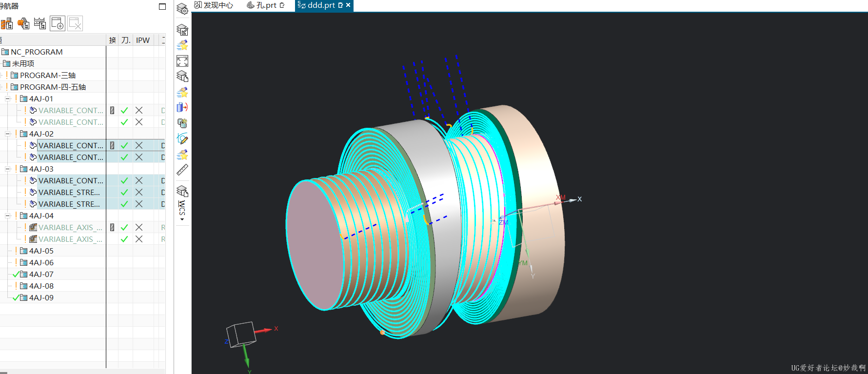The image size is (868, 374).
Task: Select first VARIABLE_CONT operation under 4AJ-02
Action: [71, 145]
